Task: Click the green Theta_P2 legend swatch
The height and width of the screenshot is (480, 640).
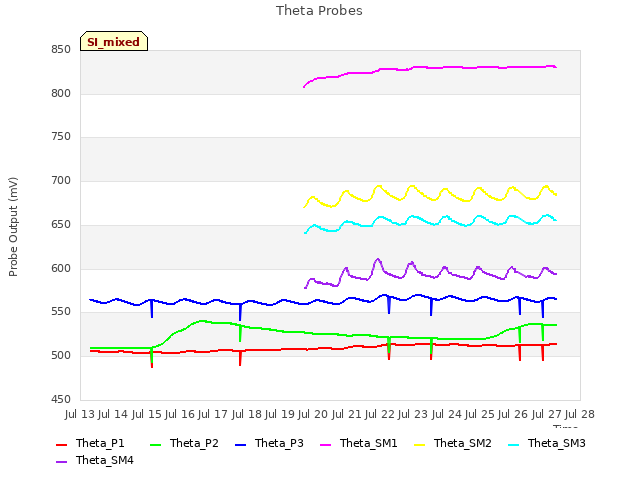Action: tap(156, 444)
